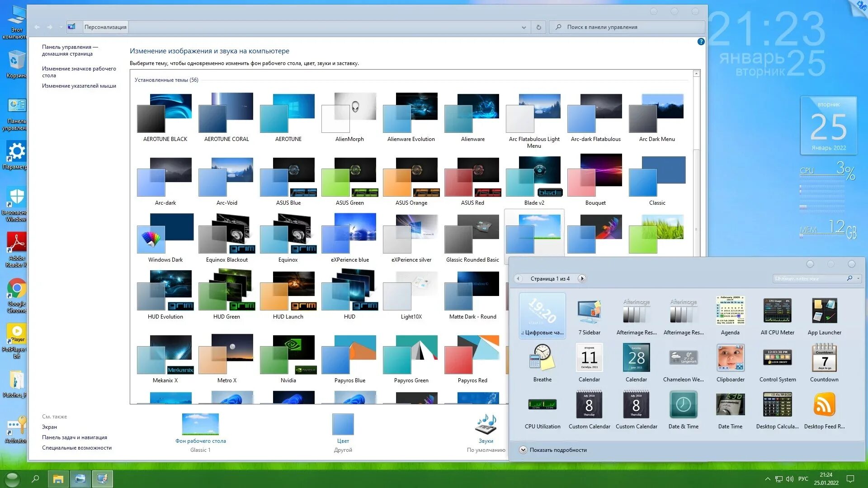Image resolution: width=868 pixels, height=488 pixels.
Task: Open address bar history dropdown arrow
Action: [x=524, y=27]
